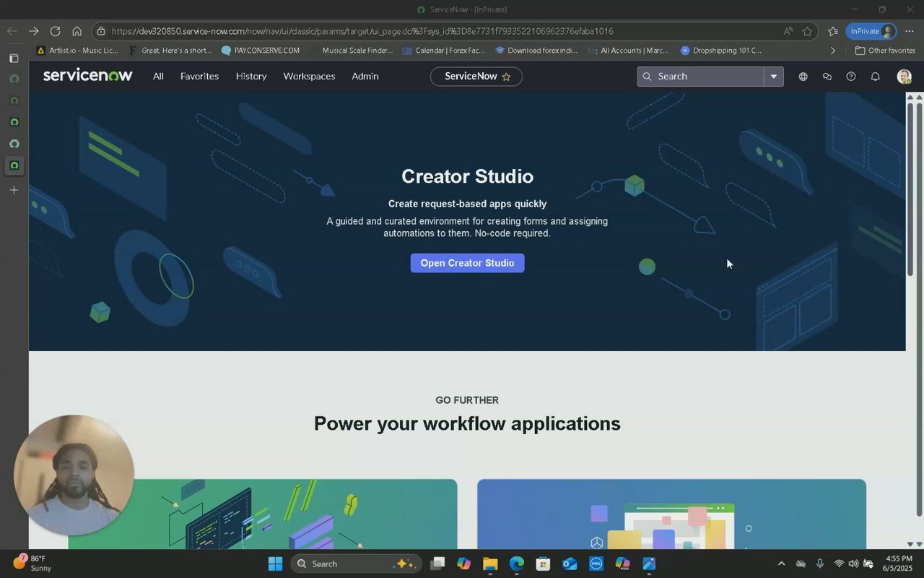Show hidden system tray icons

[781, 564]
